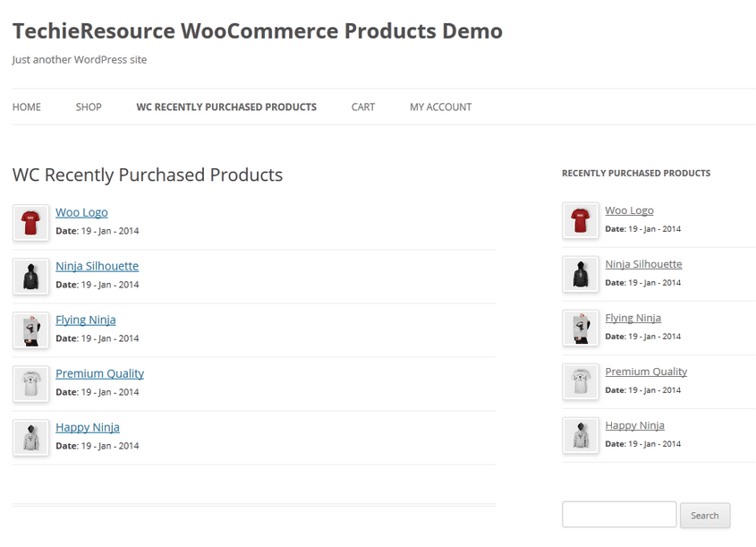Viewport: 756px width, 547px height.
Task: Select the sidebar Ninja Silhouette thumbnail
Action: [581, 275]
